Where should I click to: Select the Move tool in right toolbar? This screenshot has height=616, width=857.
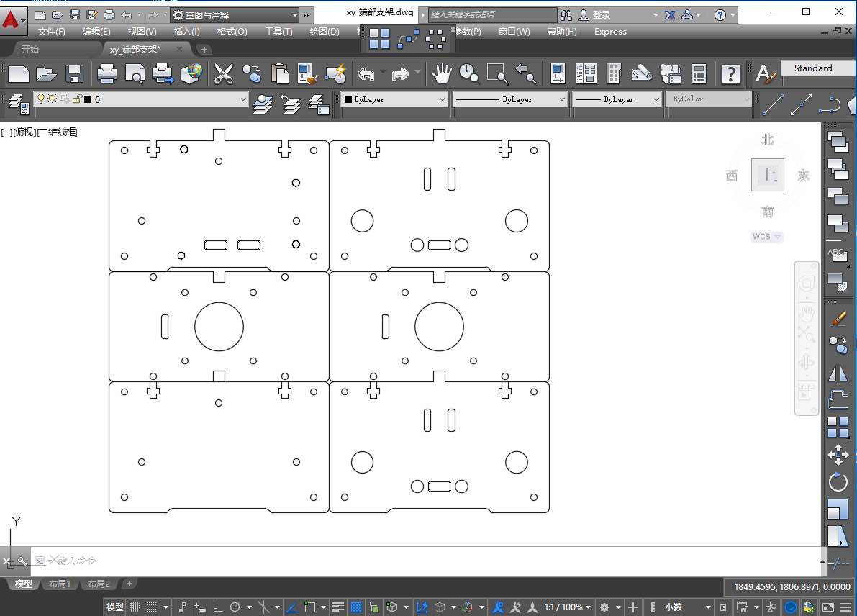[838, 455]
